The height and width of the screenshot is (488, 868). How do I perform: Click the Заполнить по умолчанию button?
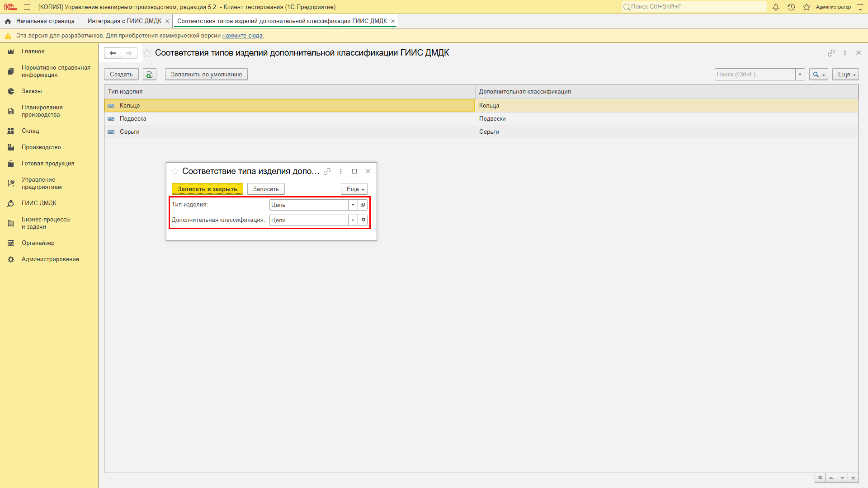point(206,74)
